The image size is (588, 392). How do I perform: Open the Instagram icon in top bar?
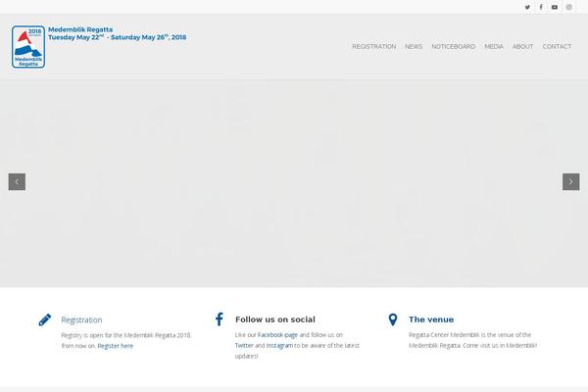tap(568, 7)
